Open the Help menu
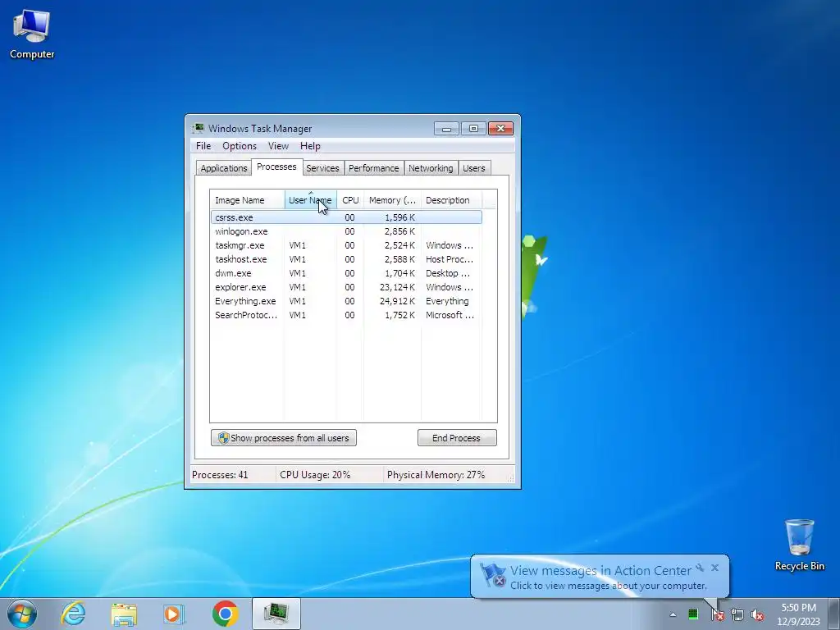840x630 pixels. [x=310, y=146]
